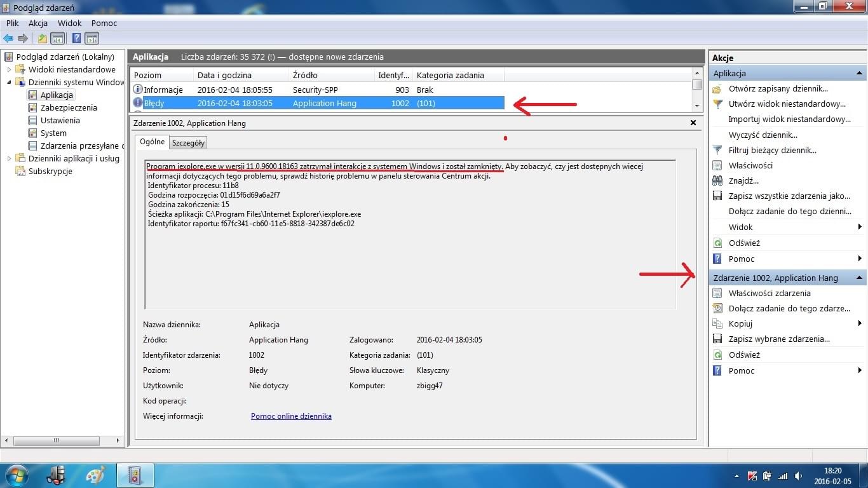Image resolution: width=868 pixels, height=488 pixels.
Task: Click the blue question mark Help toolbar icon
Action: (x=76, y=38)
